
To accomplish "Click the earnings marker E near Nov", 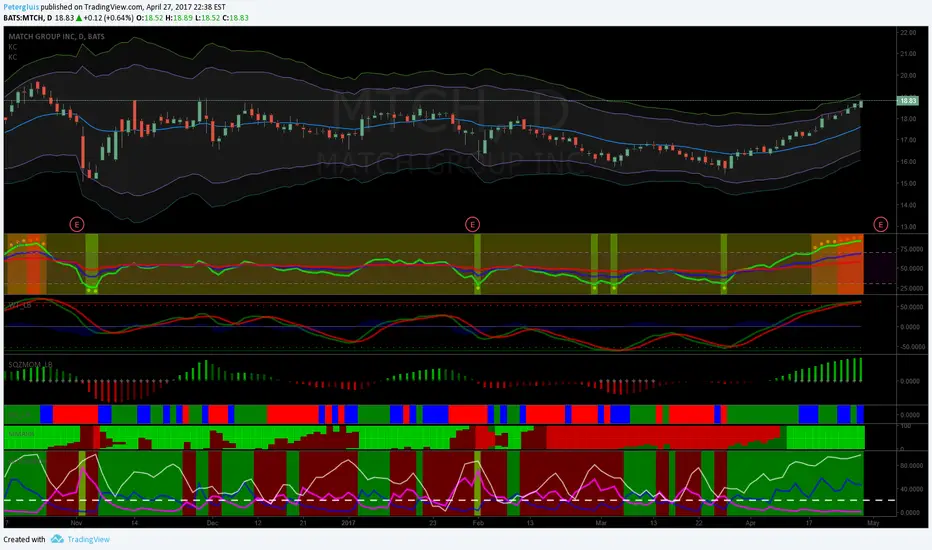I will (x=77, y=224).
